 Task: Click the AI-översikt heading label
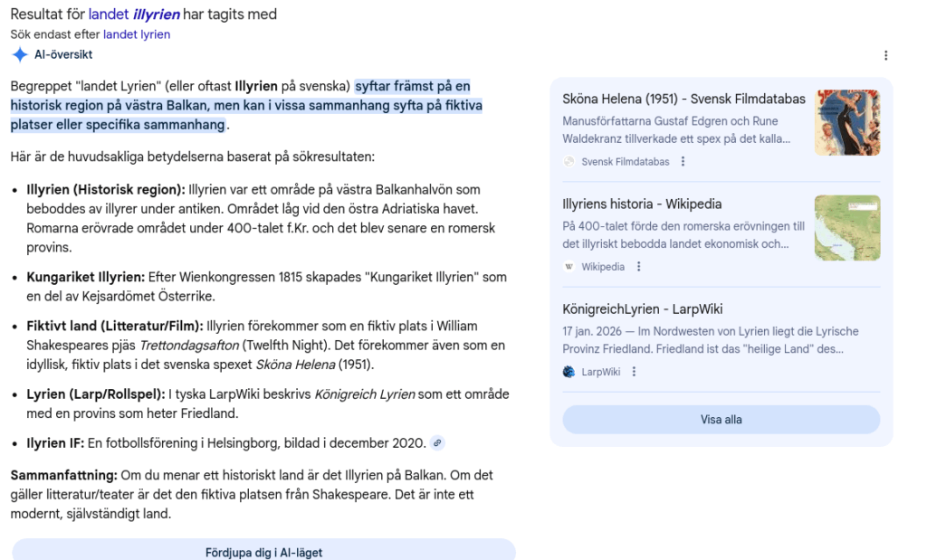(x=63, y=54)
